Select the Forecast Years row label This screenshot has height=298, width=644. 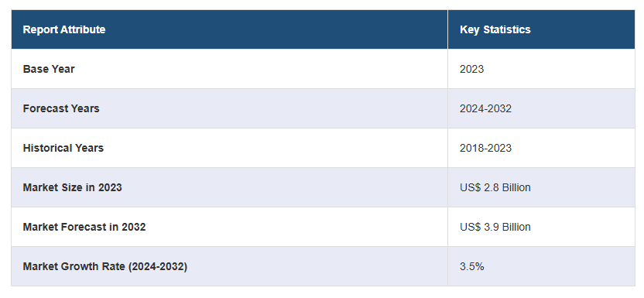point(61,108)
